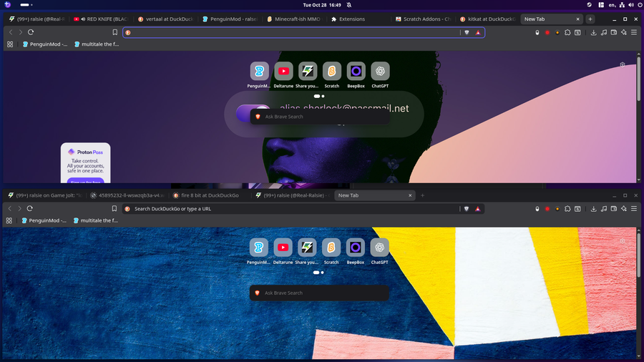The height and width of the screenshot is (362, 644).
Task: Open Brave Rewards triangle in top window
Action: point(478,32)
